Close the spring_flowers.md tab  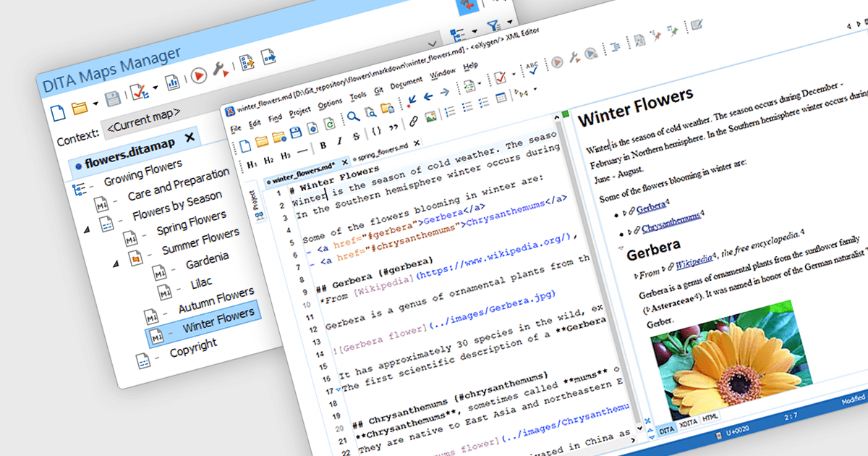point(416,143)
